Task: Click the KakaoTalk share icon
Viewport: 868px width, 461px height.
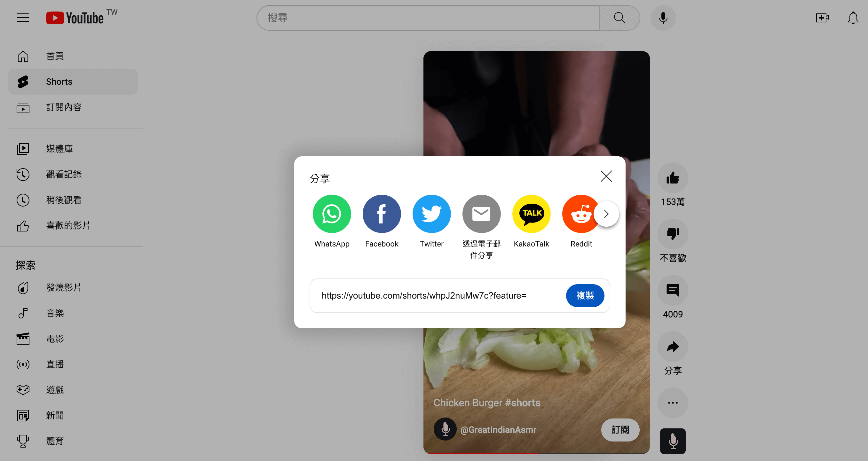Action: point(531,214)
